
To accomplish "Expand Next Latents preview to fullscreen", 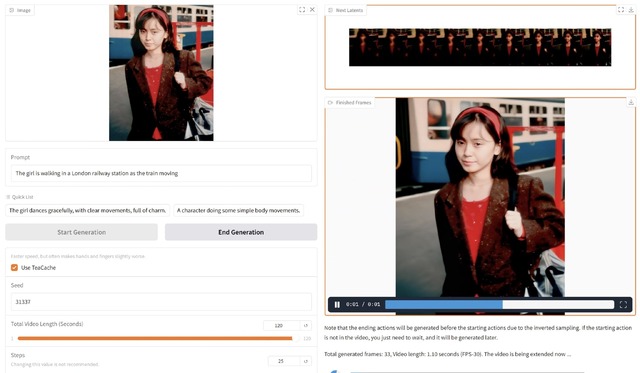I will point(621,10).
